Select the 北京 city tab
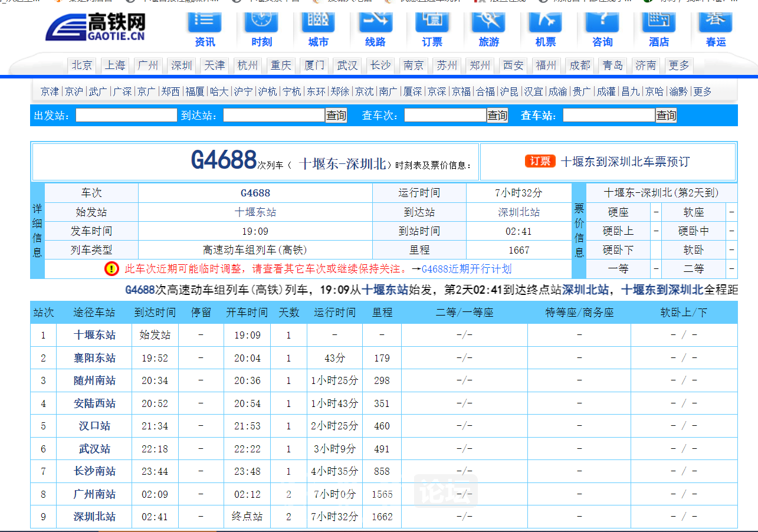758x532 pixels. coord(83,65)
